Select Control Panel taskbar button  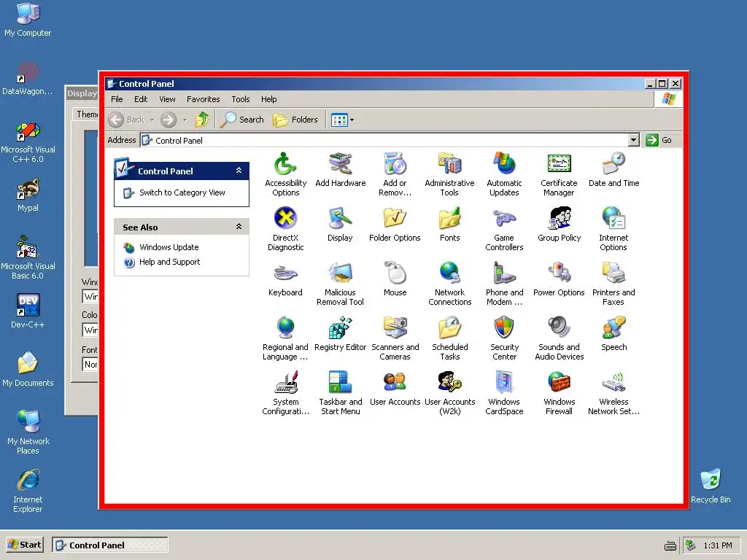point(110,545)
